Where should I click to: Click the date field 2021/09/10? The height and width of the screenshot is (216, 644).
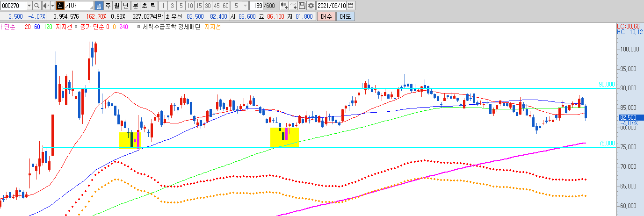pos(332,6)
